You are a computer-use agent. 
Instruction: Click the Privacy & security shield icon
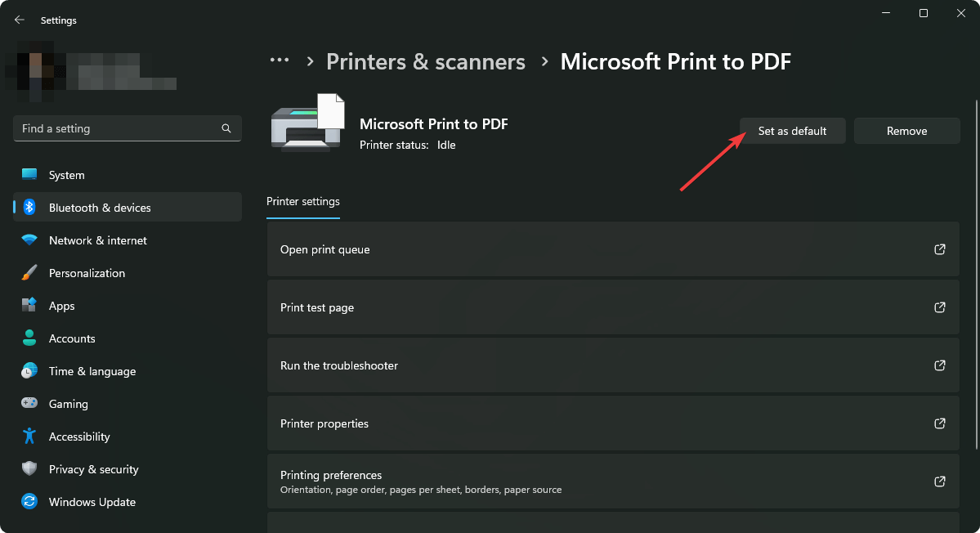click(x=29, y=468)
